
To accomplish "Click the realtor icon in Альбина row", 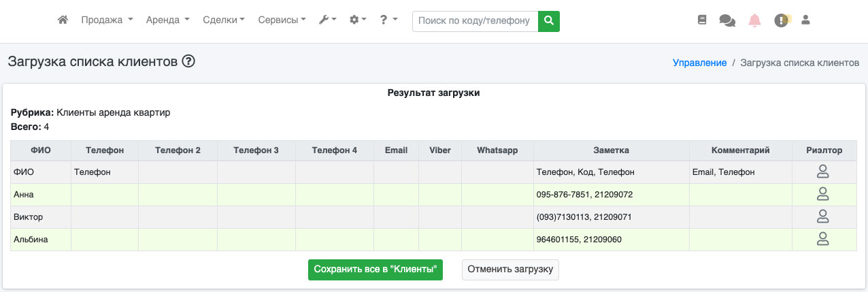I will (x=822, y=239).
